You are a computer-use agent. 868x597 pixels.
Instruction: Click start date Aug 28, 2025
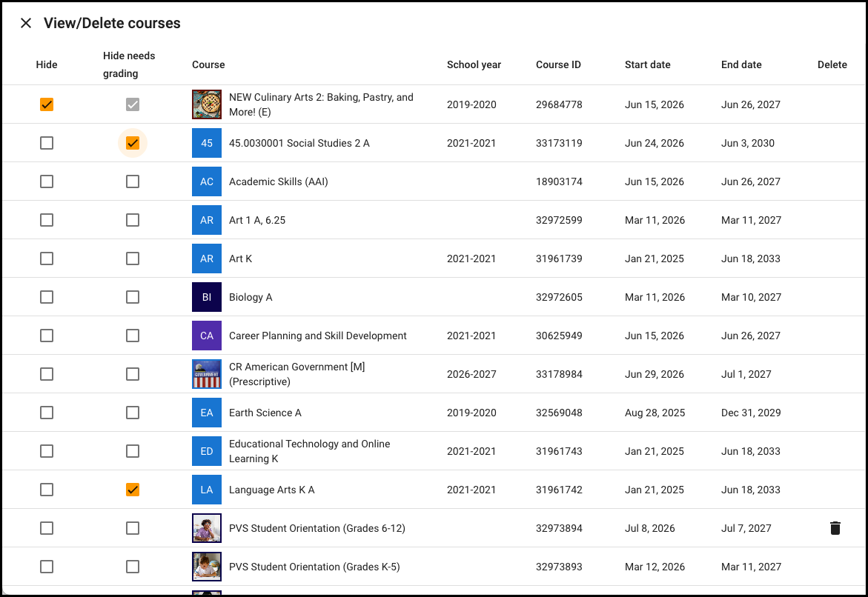tap(655, 413)
